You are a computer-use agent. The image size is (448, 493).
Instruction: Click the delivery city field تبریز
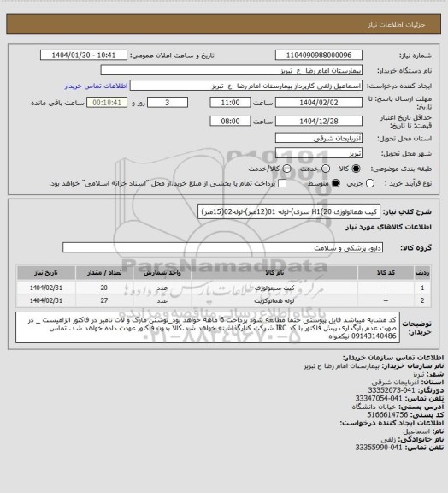point(319,153)
